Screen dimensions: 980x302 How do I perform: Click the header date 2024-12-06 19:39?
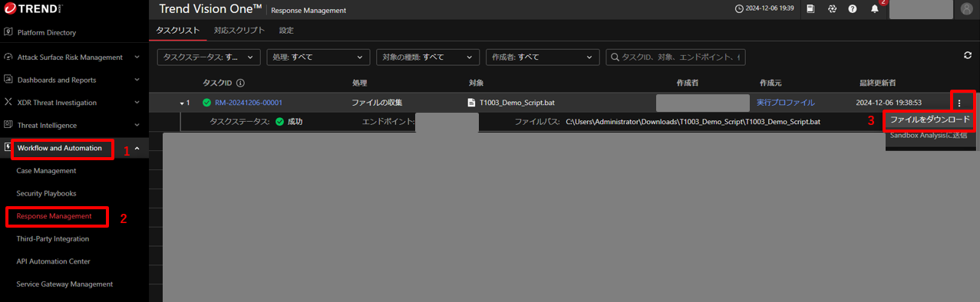pos(770,9)
